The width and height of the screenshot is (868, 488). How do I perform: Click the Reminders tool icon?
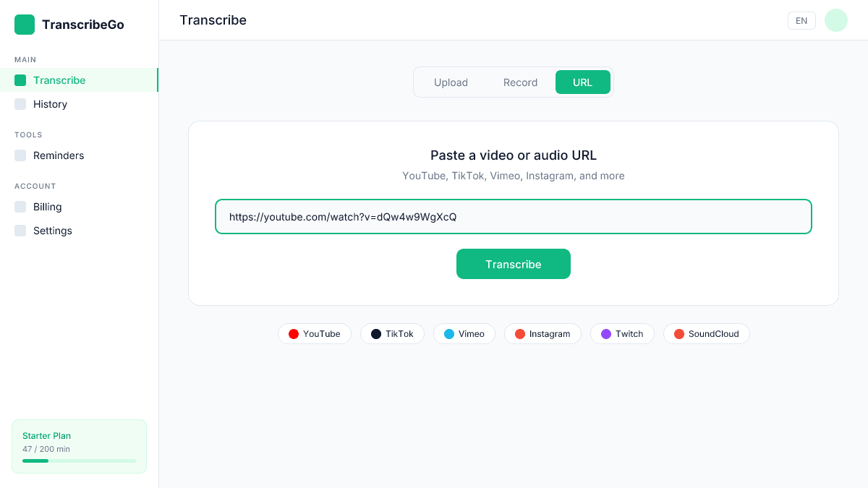tap(20, 155)
